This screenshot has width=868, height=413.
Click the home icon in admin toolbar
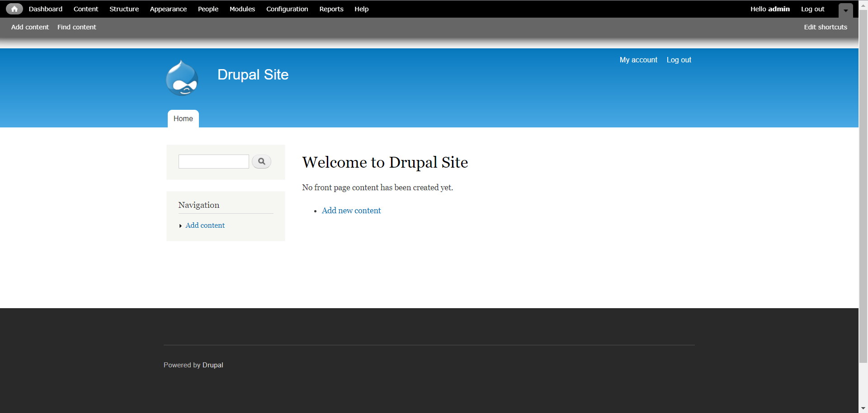(x=14, y=9)
